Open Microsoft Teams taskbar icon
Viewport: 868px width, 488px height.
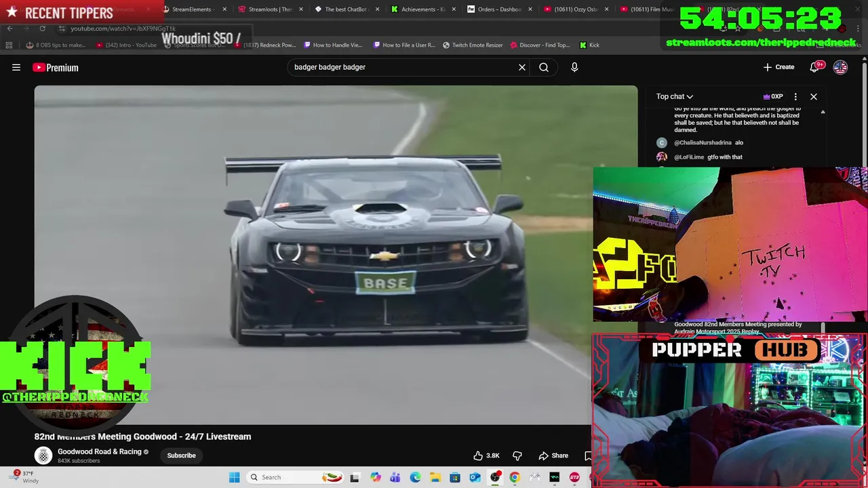click(395, 477)
